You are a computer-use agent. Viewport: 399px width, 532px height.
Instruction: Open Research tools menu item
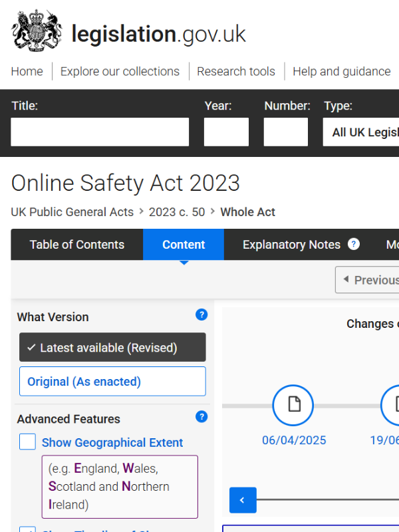[236, 72]
